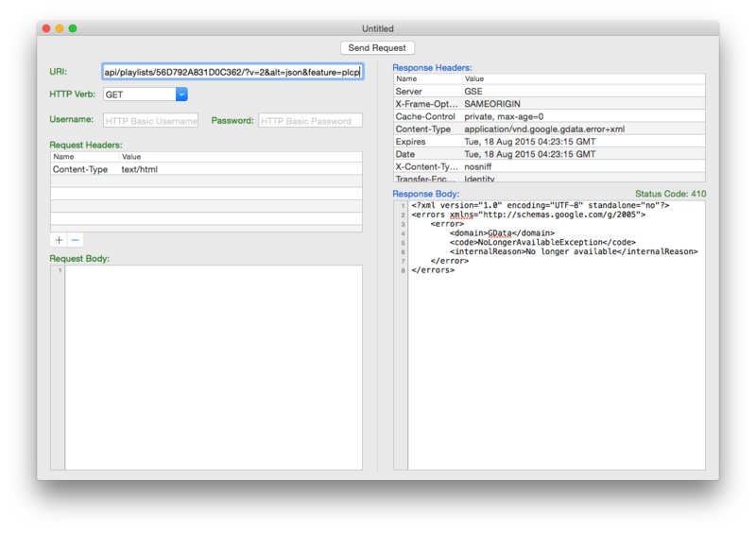756x533 pixels.
Task: Close the Untitled window with red button
Action: (x=46, y=28)
